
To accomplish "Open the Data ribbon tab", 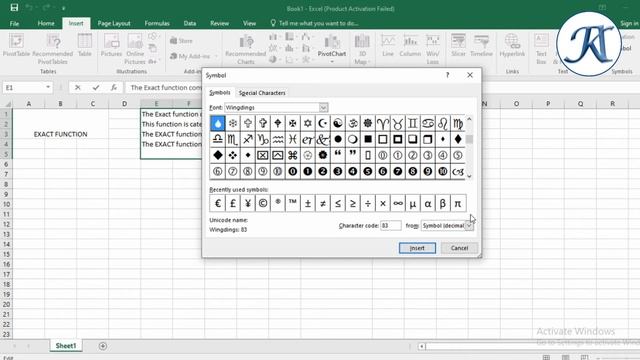I will tap(189, 23).
